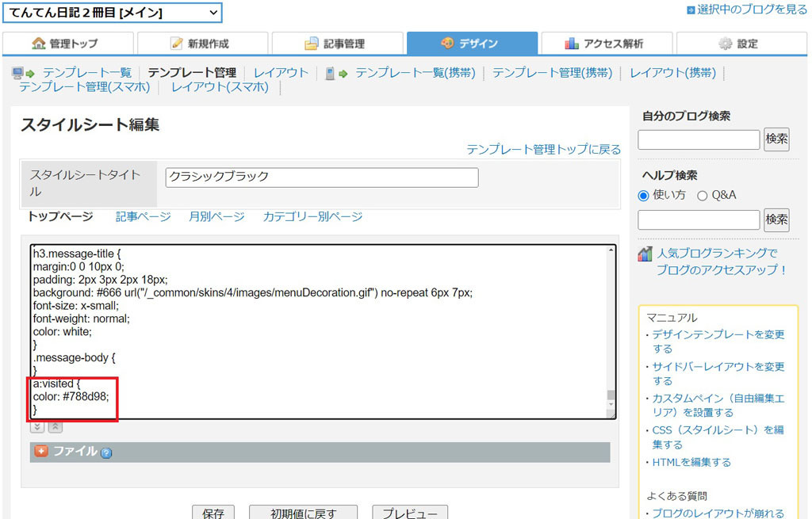Open レイアウト(スマホ) link

click(220, 87)
